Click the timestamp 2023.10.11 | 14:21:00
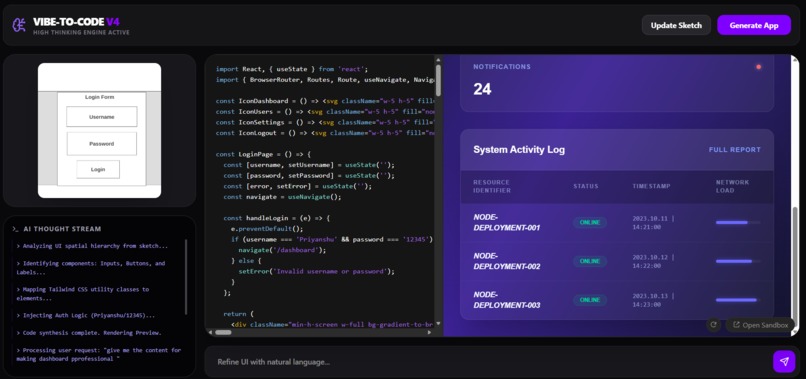Screen dimensions: 806x379 coord(653,222)
